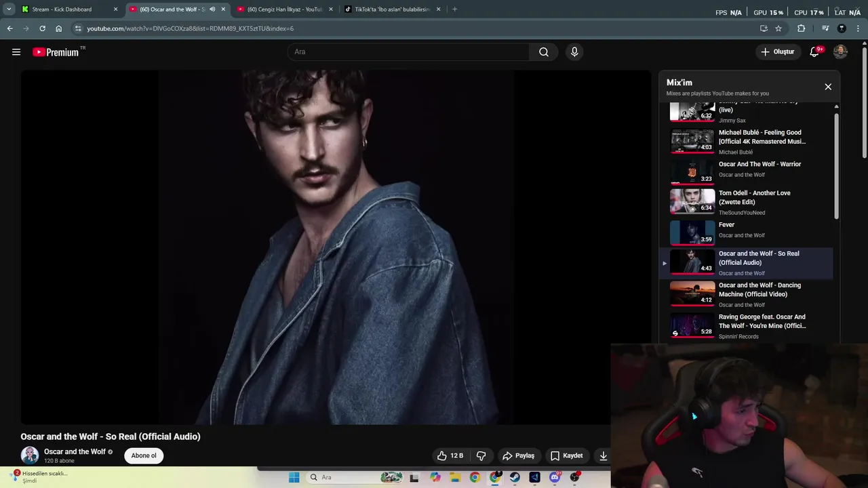Screen dimensions: 868x488
Task: Open the Oscar and the Wolf channel name link
Action: pos(75,451)
